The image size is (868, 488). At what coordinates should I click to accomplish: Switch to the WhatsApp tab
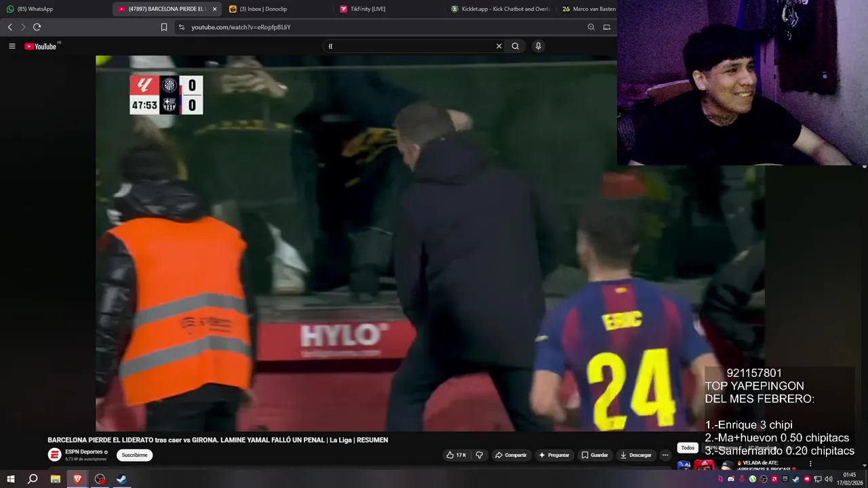(54, 9)
